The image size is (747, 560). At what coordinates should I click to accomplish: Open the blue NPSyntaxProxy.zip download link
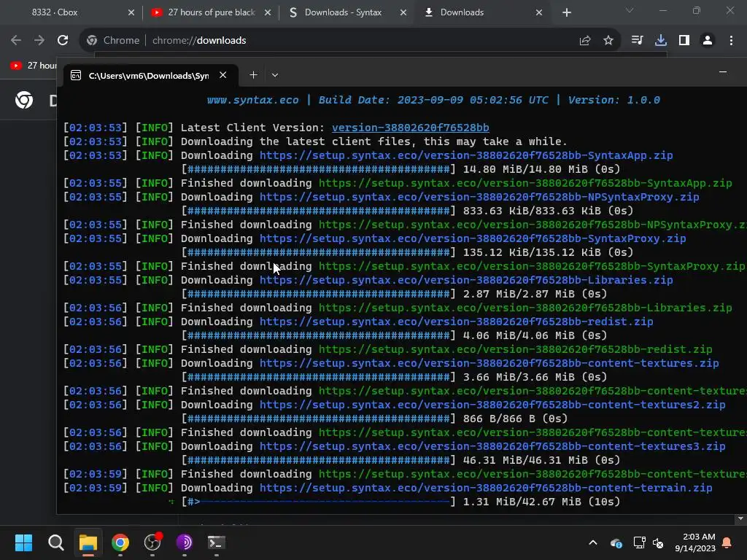click(479, 197)
